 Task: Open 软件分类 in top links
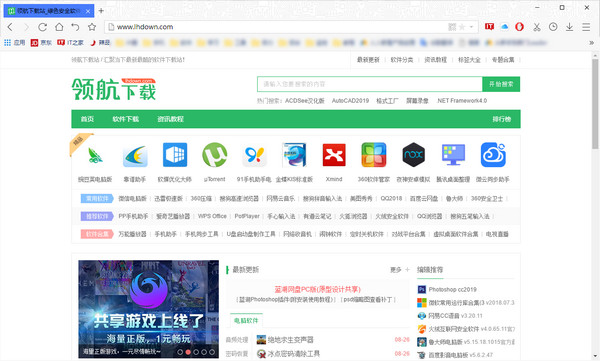(x=402, y=60)
